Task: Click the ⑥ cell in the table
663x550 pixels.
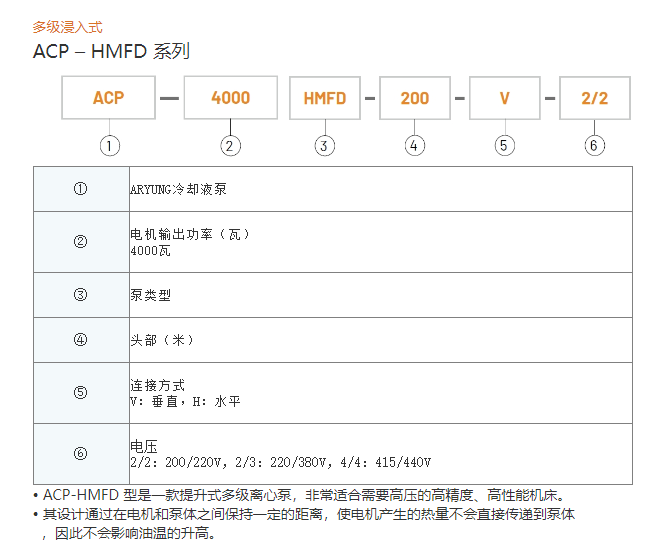Action: pos(81,454)
